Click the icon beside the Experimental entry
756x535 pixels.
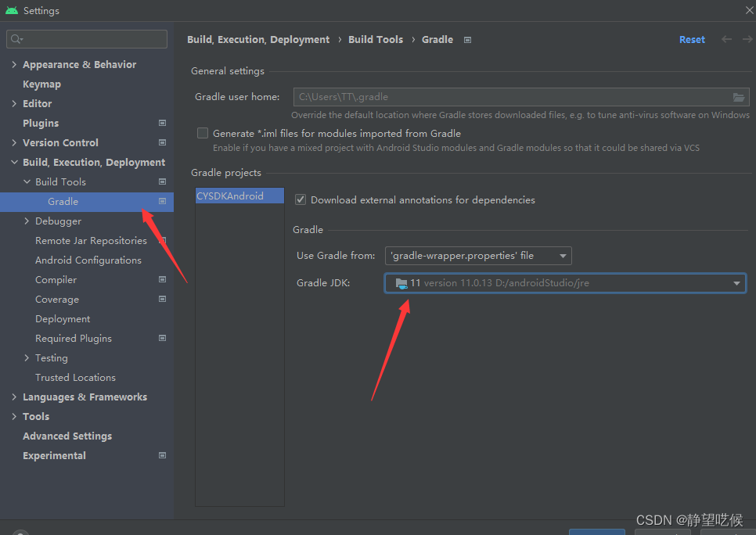coord(162,455)
